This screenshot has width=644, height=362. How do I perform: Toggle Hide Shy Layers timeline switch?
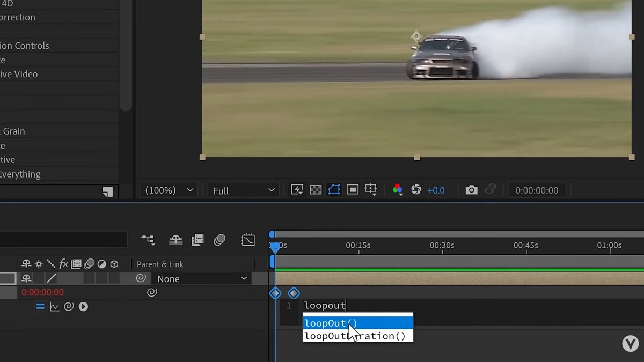point(176,240)
